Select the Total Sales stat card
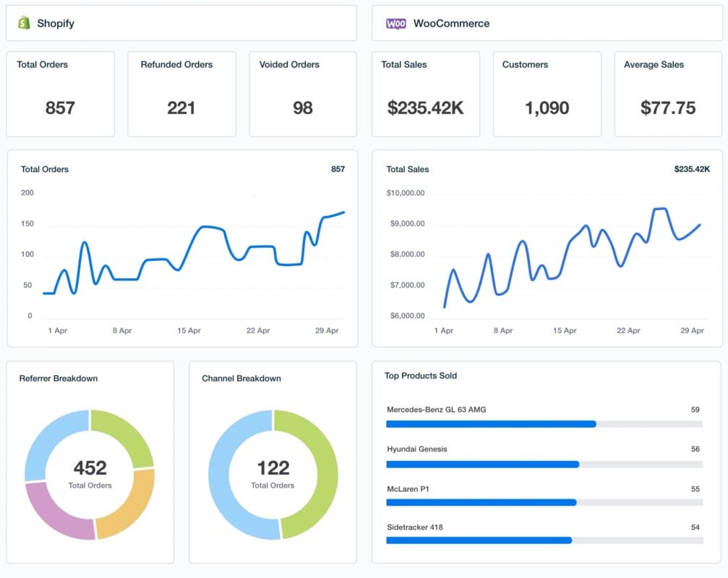The width and height of the screenshot is (728, 578). [x=425, y=93]
